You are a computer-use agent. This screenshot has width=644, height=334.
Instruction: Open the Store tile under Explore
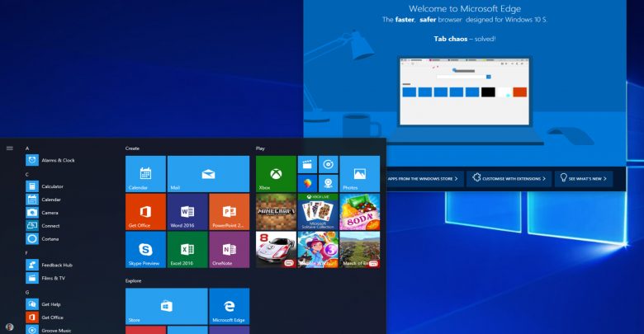coord(166,306)
